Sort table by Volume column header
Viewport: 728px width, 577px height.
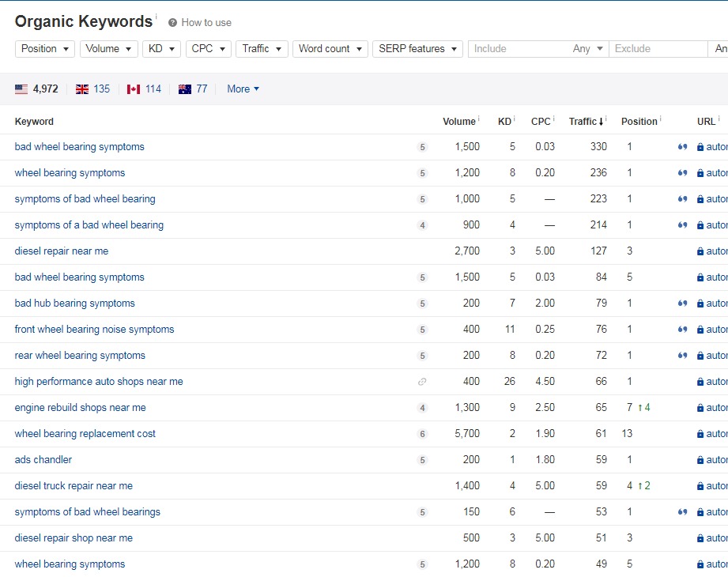click(x=458, y=122)
